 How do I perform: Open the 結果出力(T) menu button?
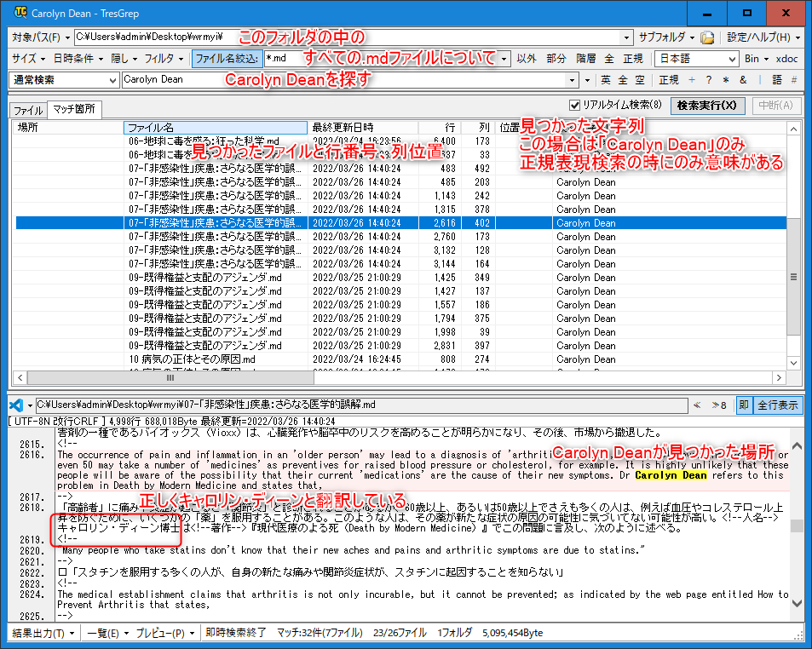pyautogui.click(x=43, y=633)
